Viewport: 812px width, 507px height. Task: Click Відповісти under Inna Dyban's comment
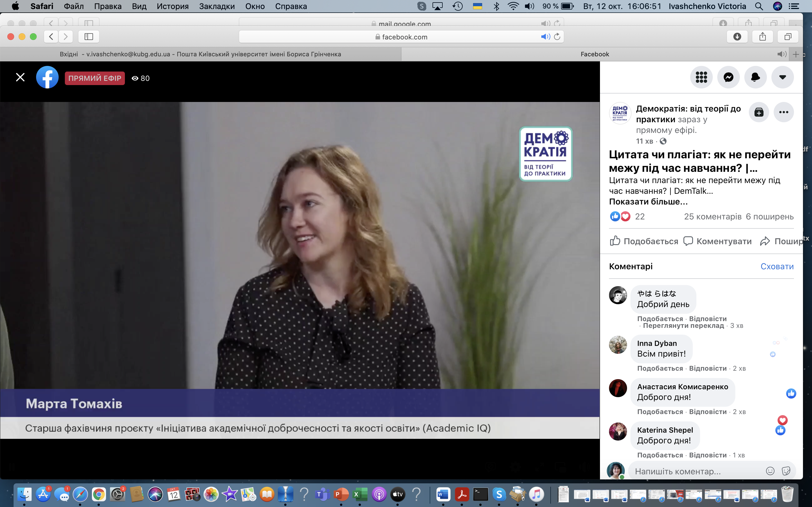coord(708,368)
